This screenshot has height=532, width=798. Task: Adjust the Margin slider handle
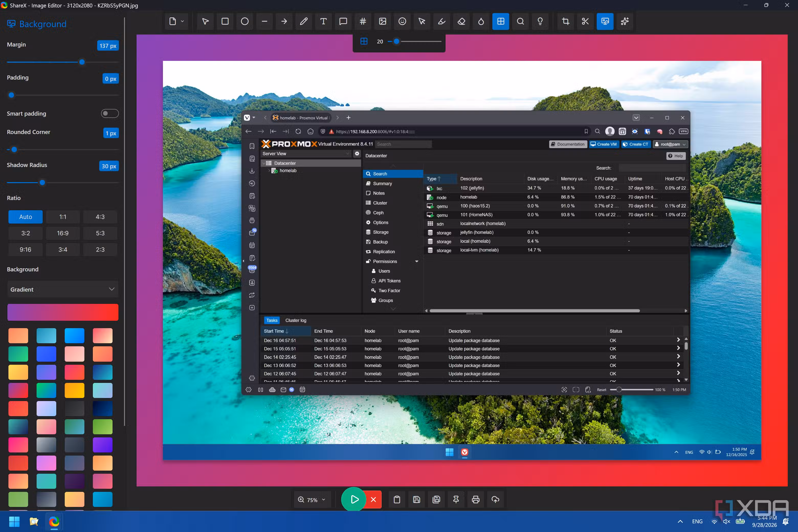pyautogui.click(x=82, y=62)
